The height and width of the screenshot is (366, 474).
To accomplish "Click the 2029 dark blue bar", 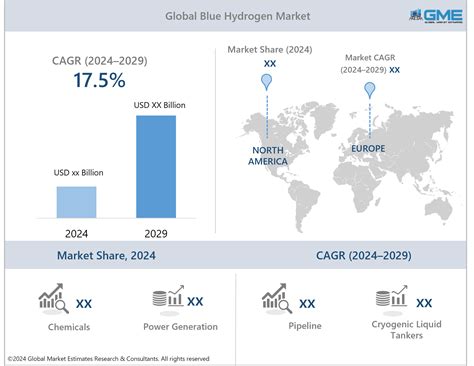I will [156, 167].
